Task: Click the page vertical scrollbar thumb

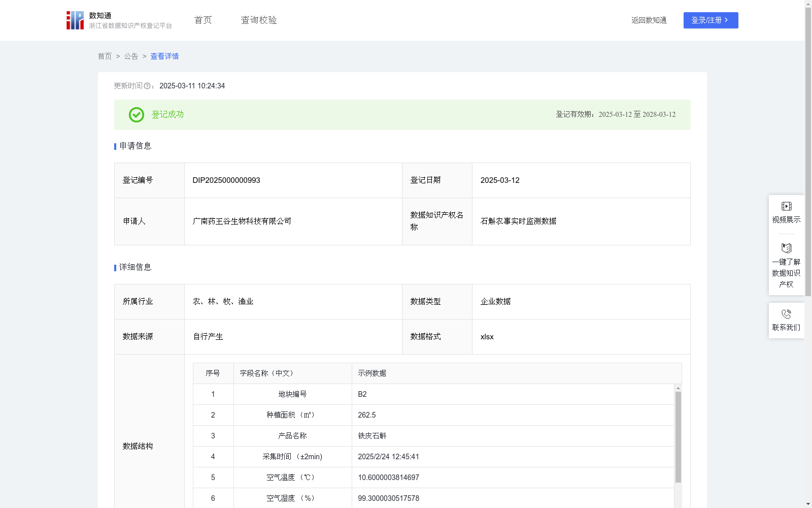Action: pos(808,151)
